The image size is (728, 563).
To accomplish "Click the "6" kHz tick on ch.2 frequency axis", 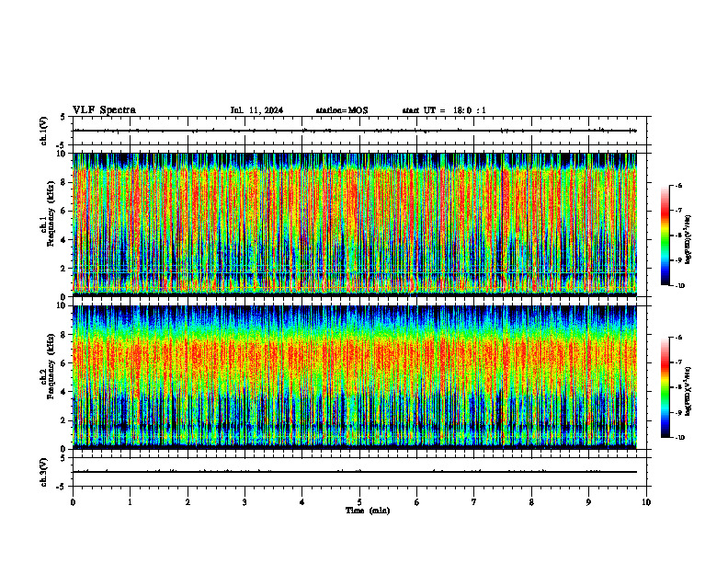I will (x=64, y=363).
